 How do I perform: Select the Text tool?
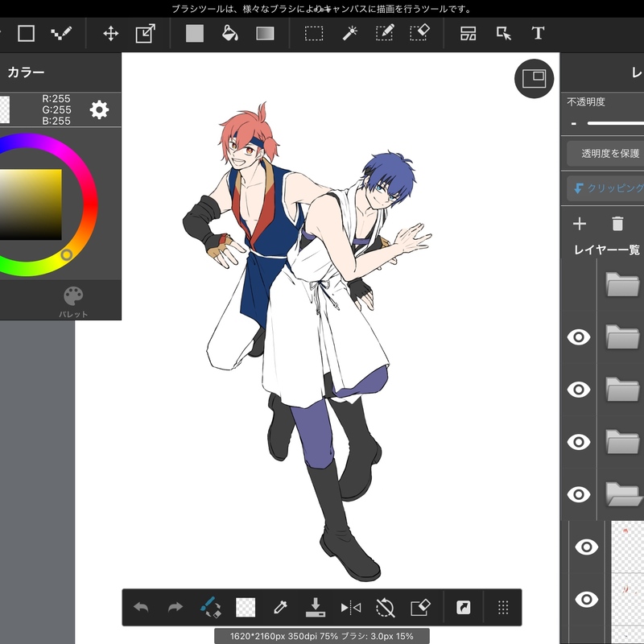click(538, 33)
